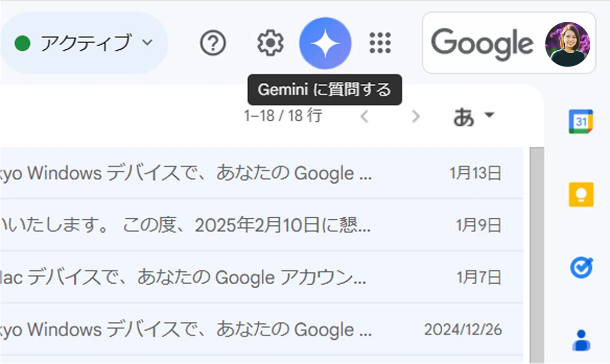
Task: Open the あ input method dropdown
Action: tap(473, 117)
